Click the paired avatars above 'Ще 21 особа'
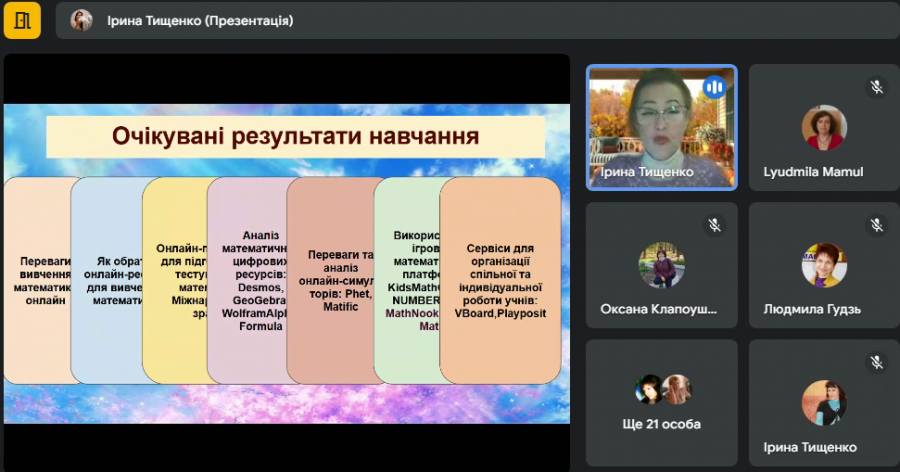The image size is (900, 472). click(663, 389)
